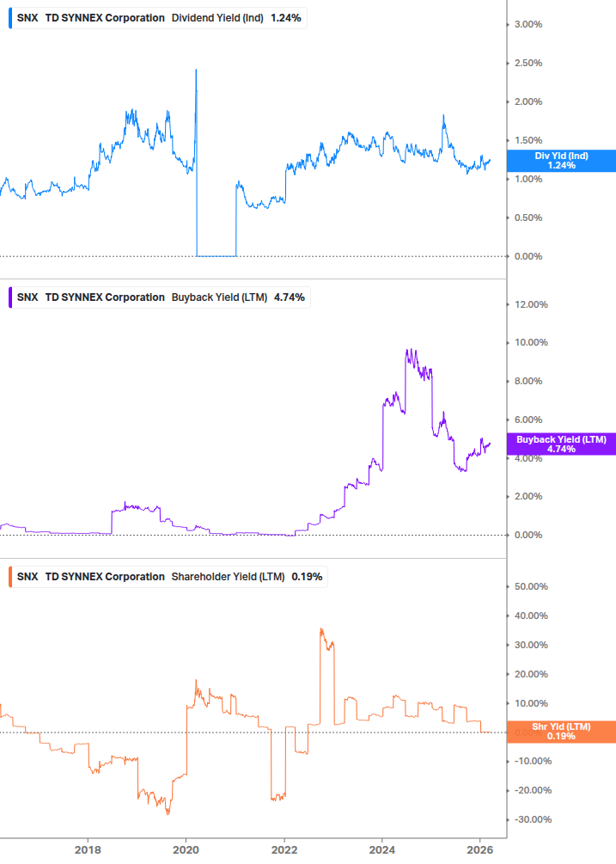Image resolution: width=616 pixels, height=864 pixels.
Task: Click the 40.00% tick on the shareholder yield axis
Action: tap(531, 616)
